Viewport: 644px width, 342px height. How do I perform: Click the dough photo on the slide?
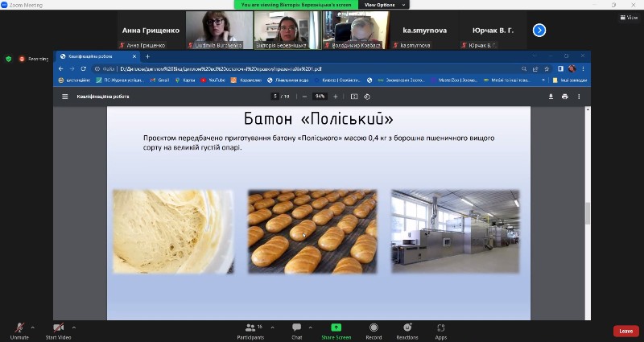[173, 231]
